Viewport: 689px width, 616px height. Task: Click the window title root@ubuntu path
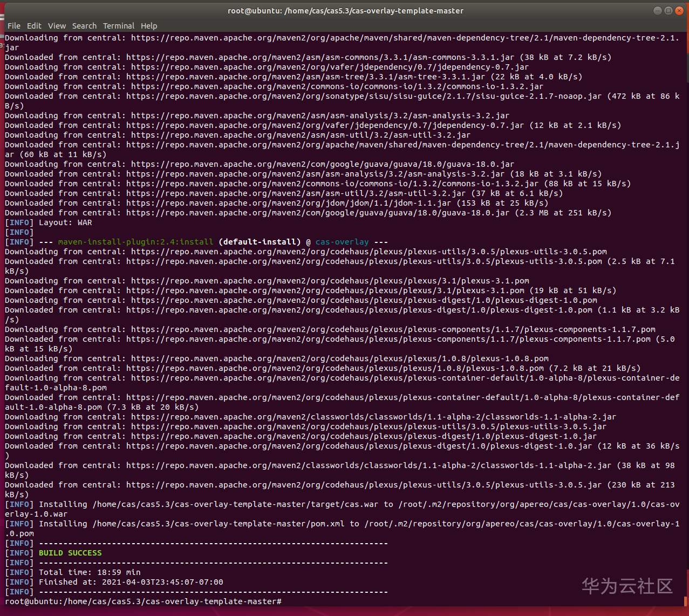click(x=345, y=11)
